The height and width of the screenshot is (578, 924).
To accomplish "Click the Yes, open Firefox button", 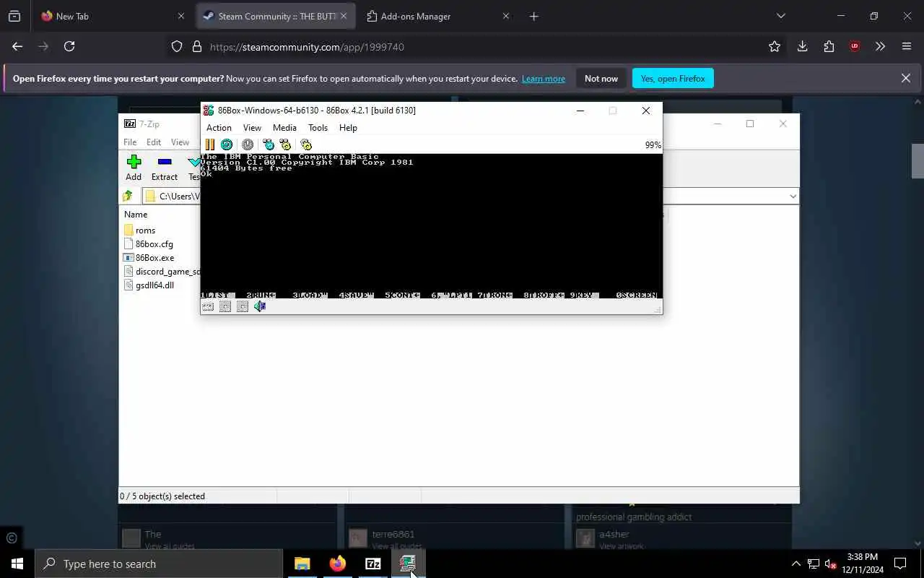I will 673,79.
